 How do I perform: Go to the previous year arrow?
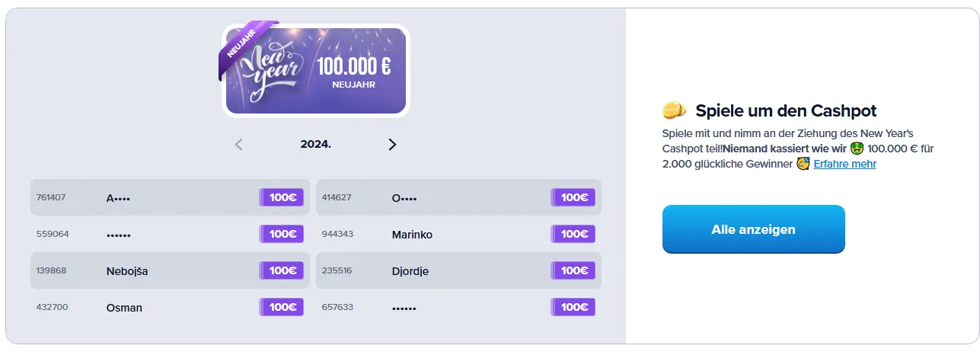(239, 145)
